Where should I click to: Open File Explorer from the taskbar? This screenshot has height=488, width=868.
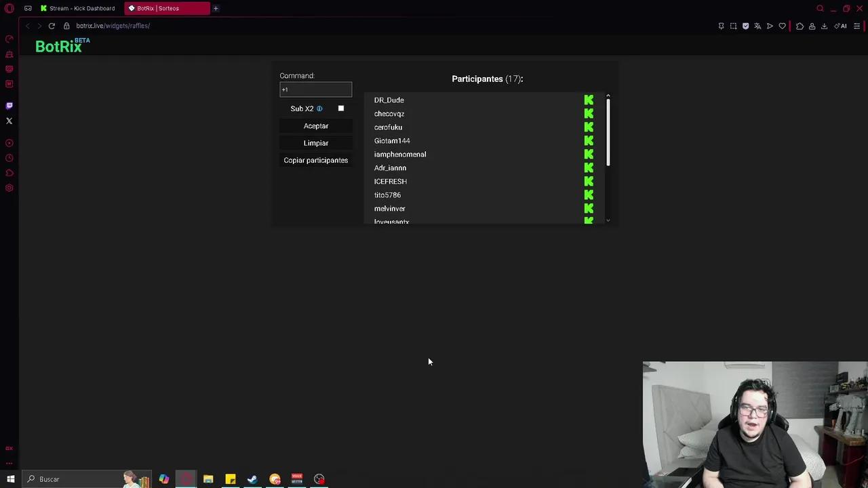(x=208, y=479)
